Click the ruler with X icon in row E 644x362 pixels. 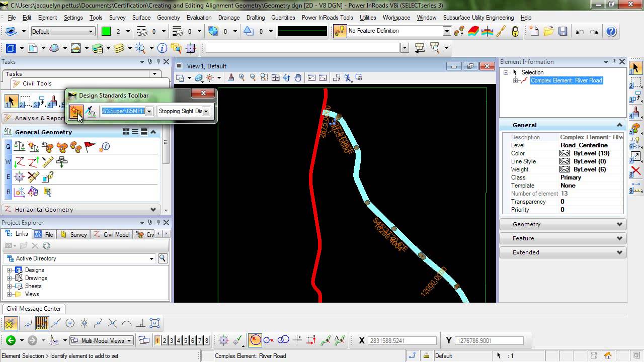point(34,177)
